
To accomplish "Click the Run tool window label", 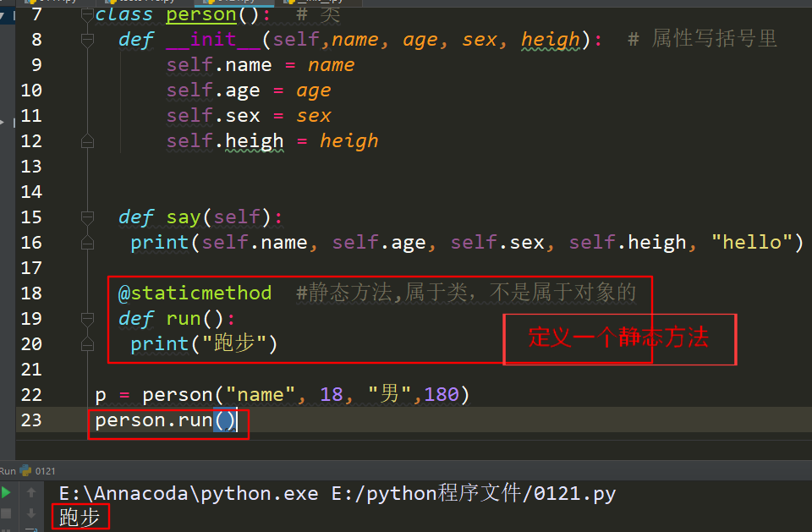I will 8,471.
